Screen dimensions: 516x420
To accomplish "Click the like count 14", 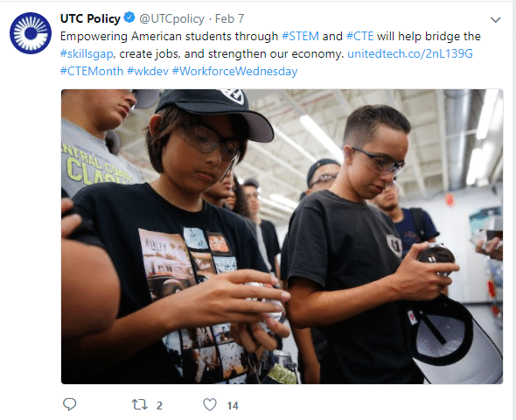I will [233, 405].
